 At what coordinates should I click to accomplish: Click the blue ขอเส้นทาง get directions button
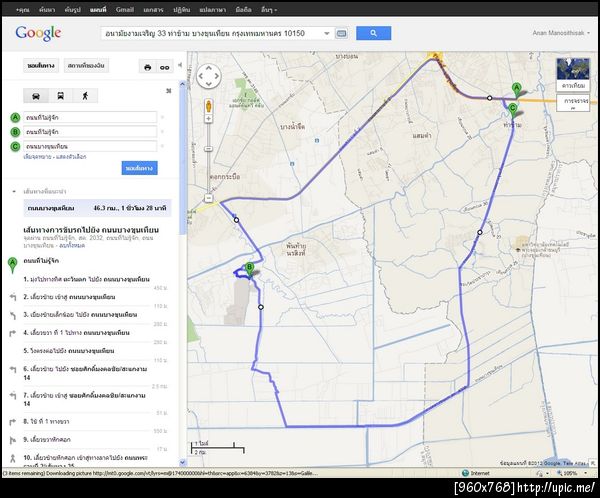(139, 168)
